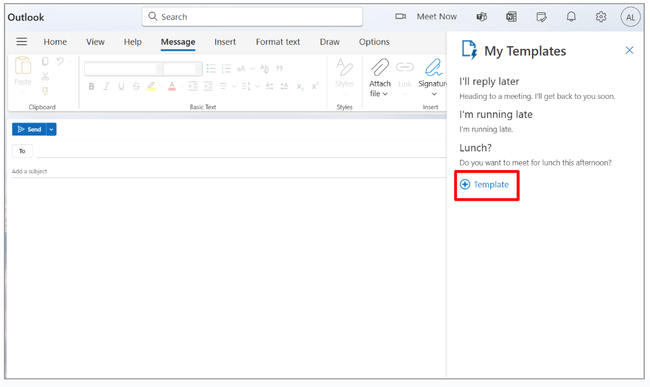Send the message with Send button
Viewport: 650px width, 387px height.
click(x=29, y=129)
